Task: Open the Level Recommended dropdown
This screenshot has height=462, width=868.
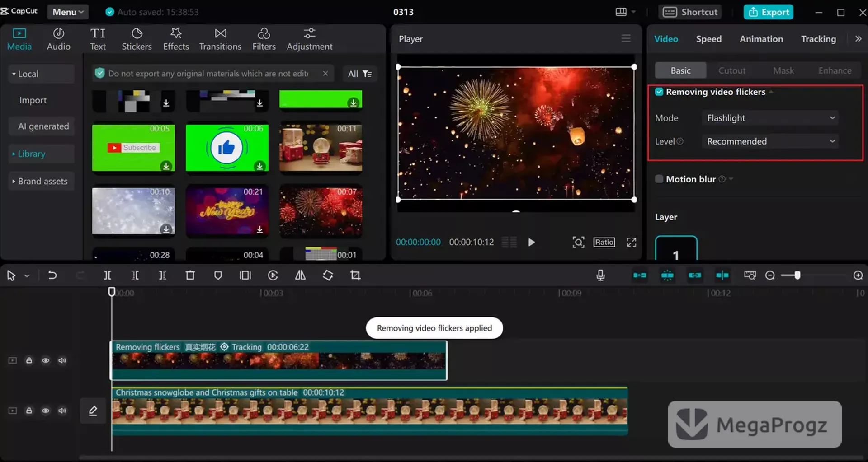Action: tap(770, 141)
